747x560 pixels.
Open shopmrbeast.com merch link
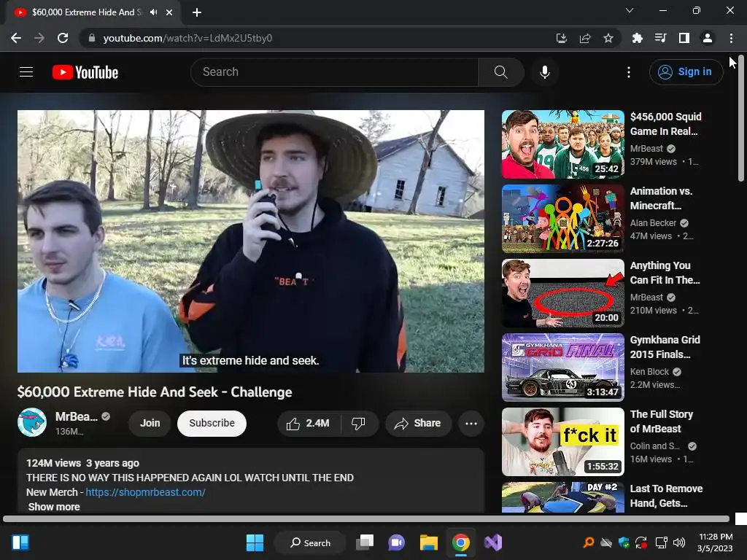[145, 492]
